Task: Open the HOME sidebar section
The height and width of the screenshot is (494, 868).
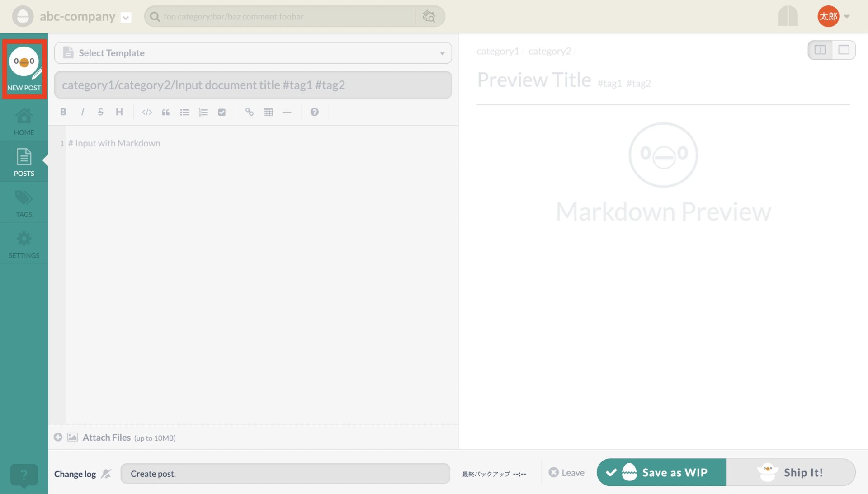Action: pos(24,122)
